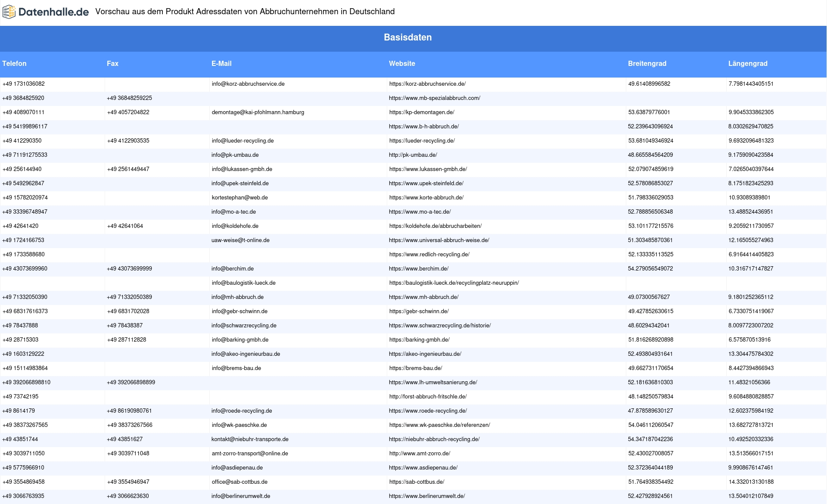827x504 pixels.
Task: Open schwarzrecycling.de/historie/ website cell
Action: [x=440, y=326]
